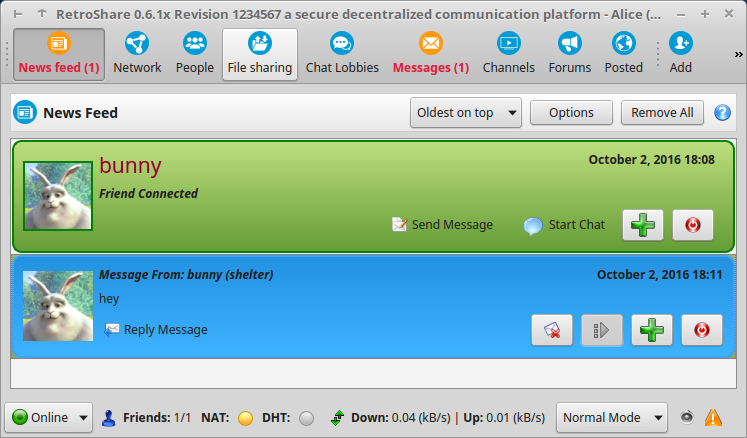The height and width of the screenshot is (438, 747).
Task: Click the Remove All button
Action: tap(662, 113)
